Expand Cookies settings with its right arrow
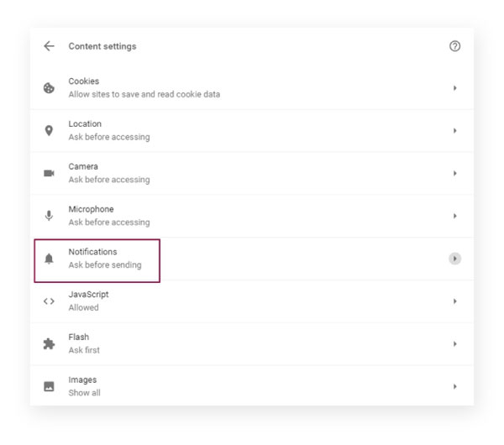504x445 pixels. point(454,87)
